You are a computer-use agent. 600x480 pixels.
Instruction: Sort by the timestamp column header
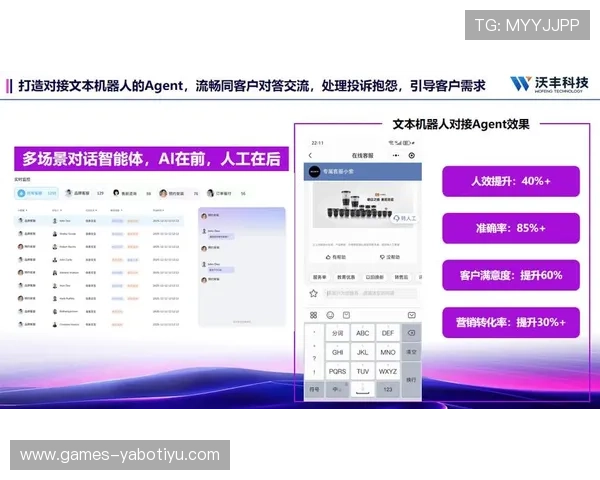(158, 210)
